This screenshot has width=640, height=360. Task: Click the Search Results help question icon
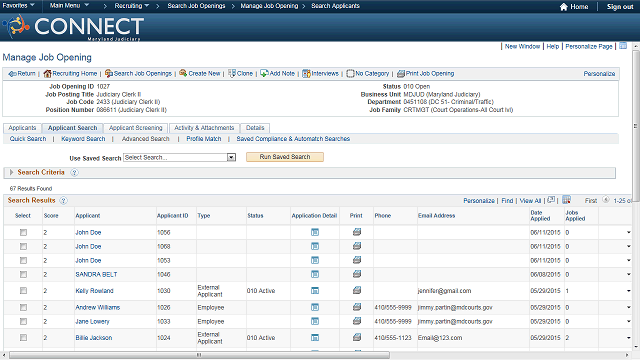point(63,200)
